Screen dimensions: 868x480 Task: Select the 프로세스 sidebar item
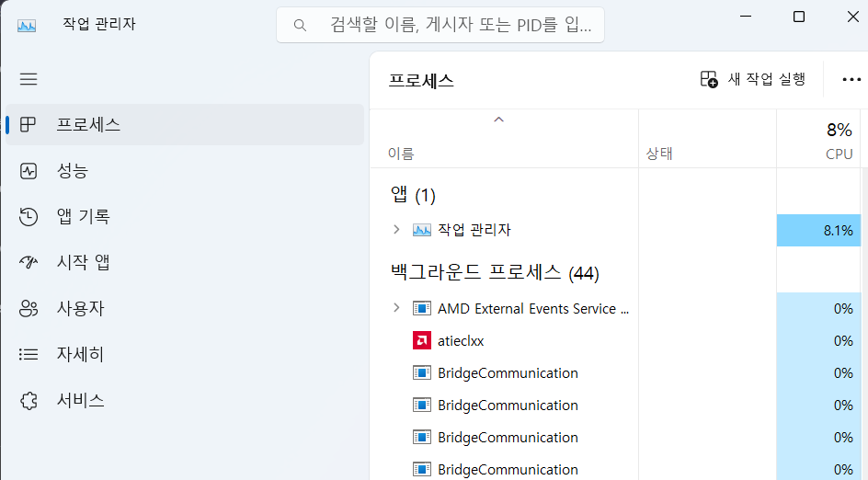click(184, 124)
